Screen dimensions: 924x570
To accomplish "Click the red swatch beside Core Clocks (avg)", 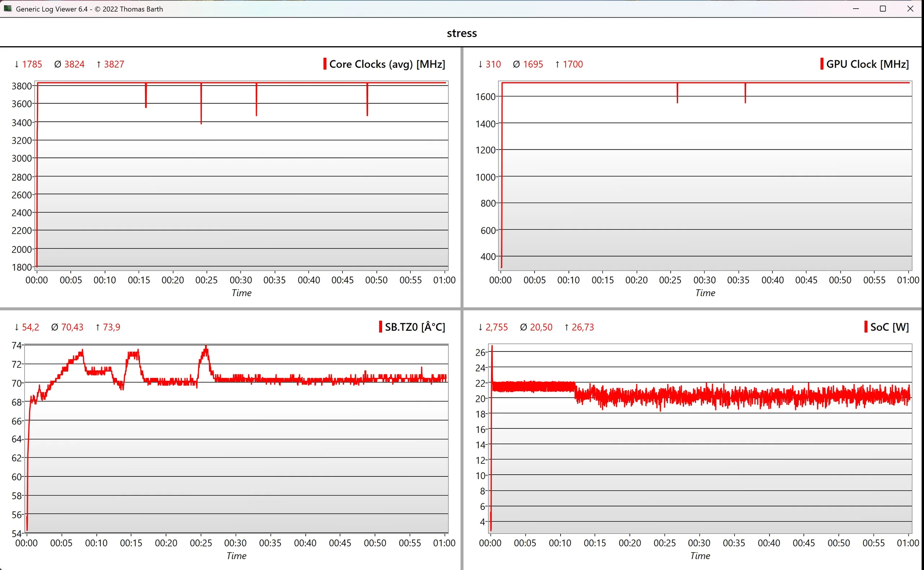I will (325, 64).
